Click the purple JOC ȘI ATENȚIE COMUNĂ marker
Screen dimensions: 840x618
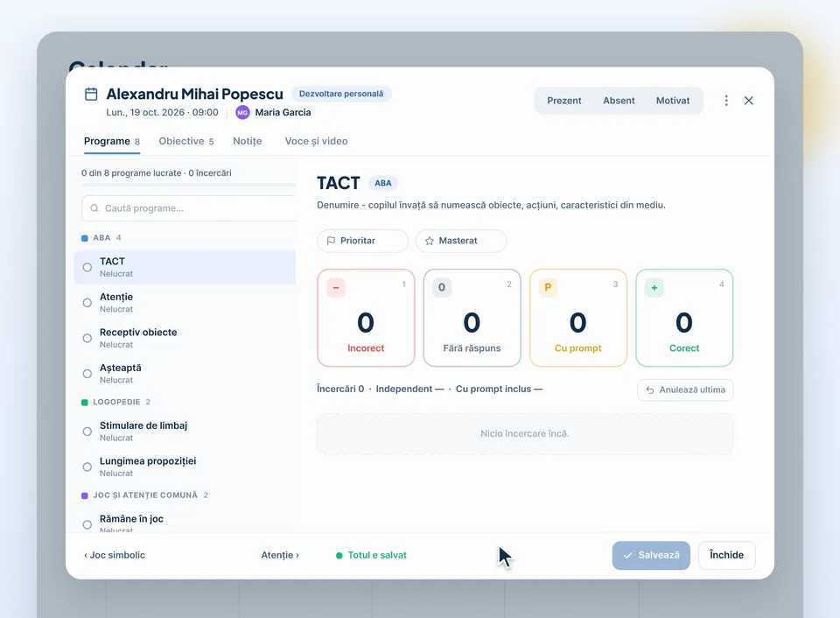(x=85, y=495)
